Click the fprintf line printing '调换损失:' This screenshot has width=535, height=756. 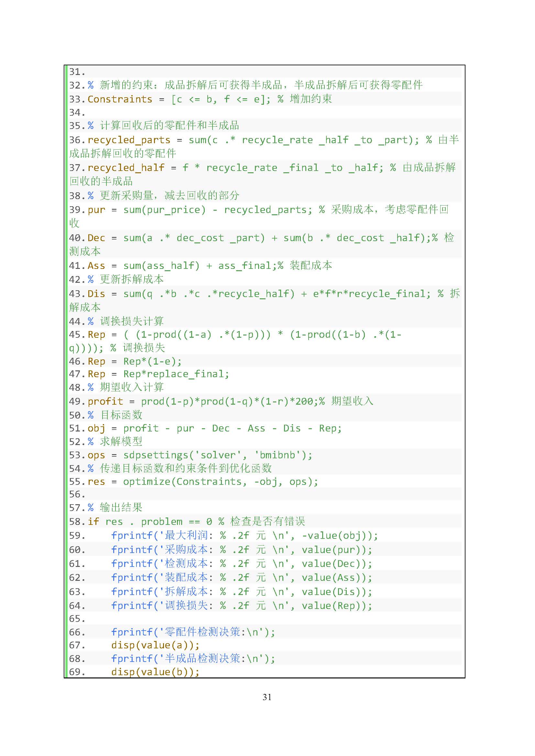[242, 605]
